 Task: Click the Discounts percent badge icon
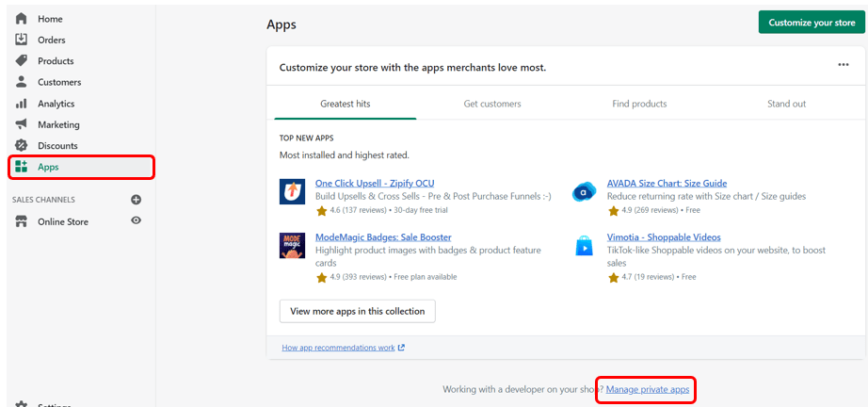(x=21, y=146)
